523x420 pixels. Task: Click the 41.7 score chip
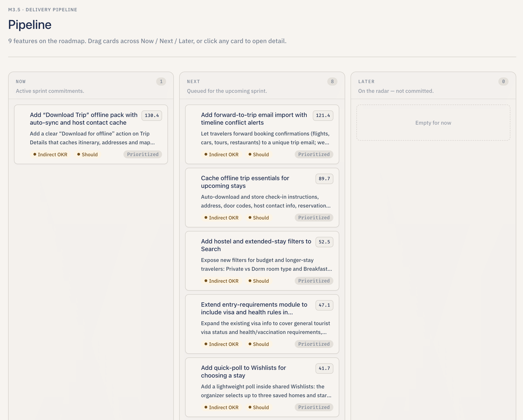click(x=324, y=368)
